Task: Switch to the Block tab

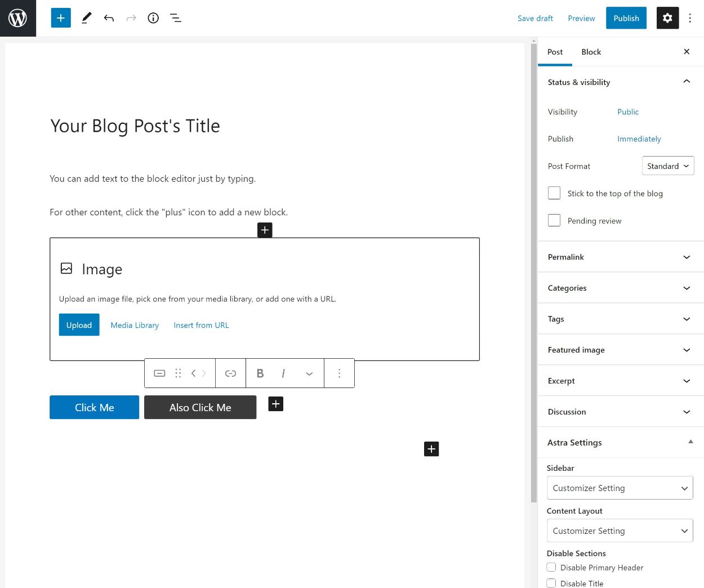Action: point(591,52)
